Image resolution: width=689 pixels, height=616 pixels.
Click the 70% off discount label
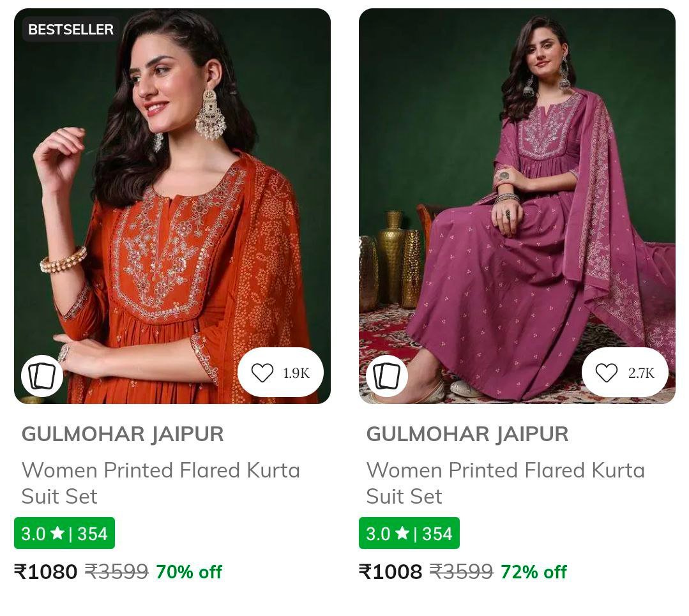[x=188, y=571]
